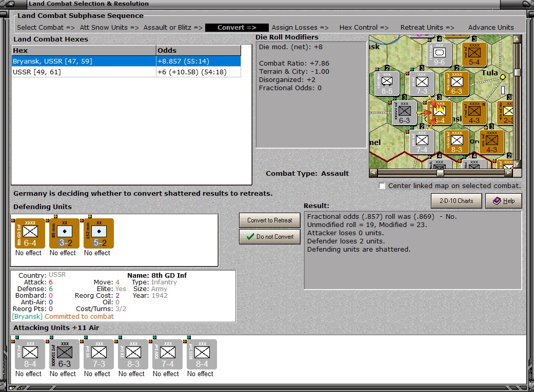
Task: Click the 9-6 armor counter on the map
Action: coord(439,54)
